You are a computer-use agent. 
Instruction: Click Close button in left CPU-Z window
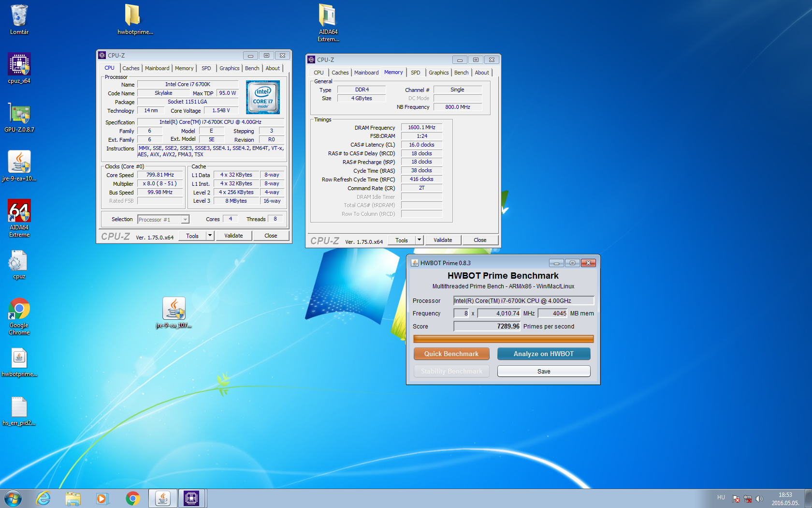(271, 236)
